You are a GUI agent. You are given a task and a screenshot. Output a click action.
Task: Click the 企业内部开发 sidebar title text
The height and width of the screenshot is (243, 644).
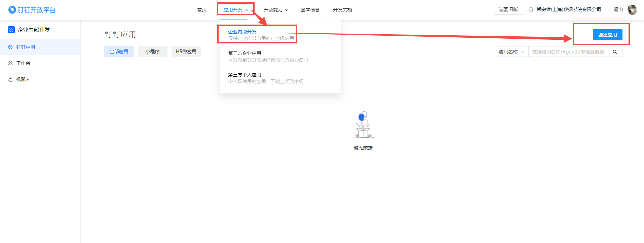pos(34,30)
